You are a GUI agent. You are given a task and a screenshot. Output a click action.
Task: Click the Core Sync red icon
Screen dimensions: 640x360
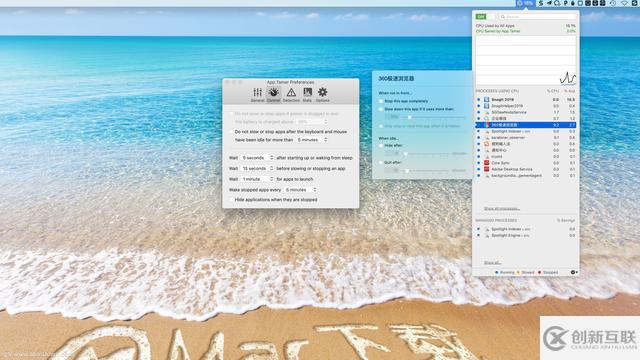(x=487, y=162)
